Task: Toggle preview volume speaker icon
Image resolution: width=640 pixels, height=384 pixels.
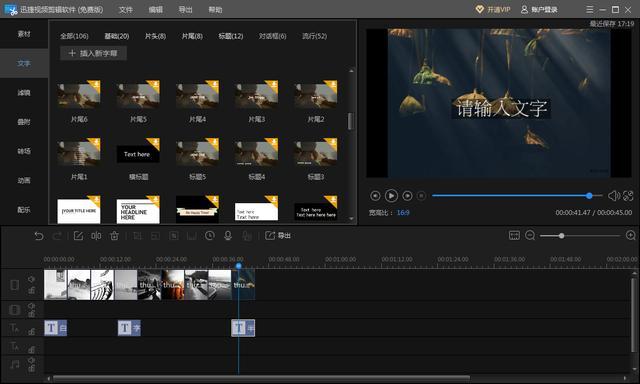Action: (613, 196)
